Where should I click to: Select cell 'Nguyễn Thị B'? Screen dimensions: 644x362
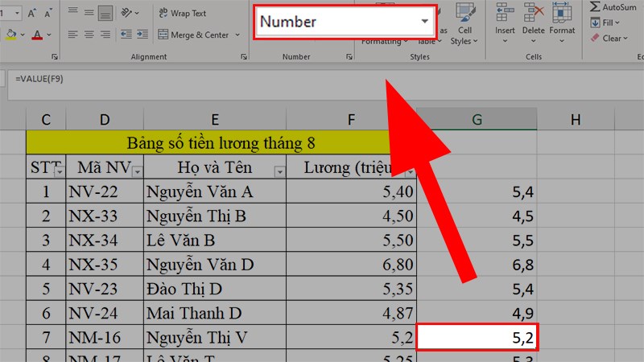coord(215,216)
